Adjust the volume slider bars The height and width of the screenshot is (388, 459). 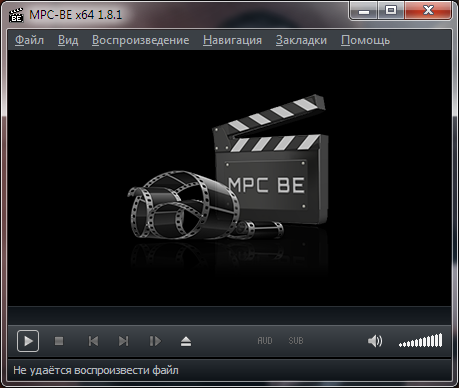click(x=421, y=340)
